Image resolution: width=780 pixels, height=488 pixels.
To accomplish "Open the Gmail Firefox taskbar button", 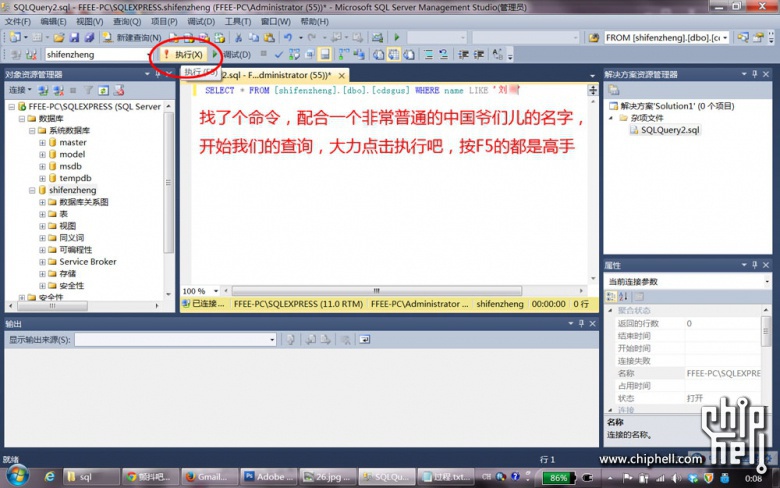I will coord(209,477).
